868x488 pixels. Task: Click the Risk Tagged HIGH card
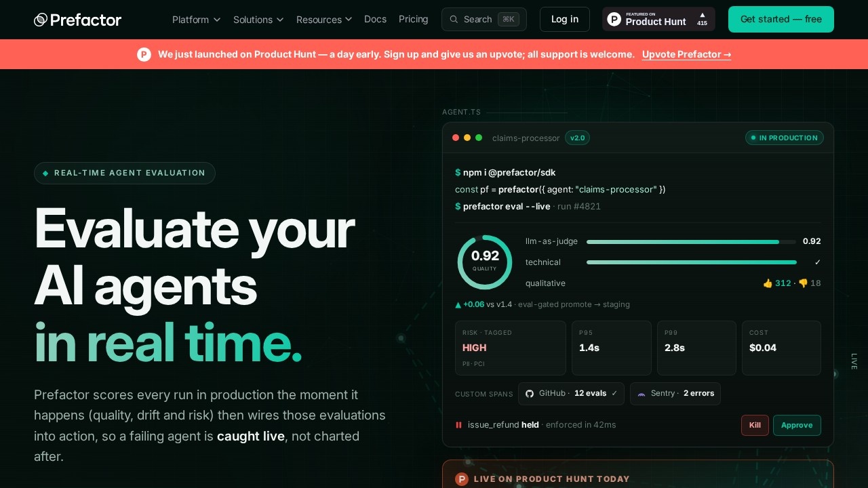[511, 348]
